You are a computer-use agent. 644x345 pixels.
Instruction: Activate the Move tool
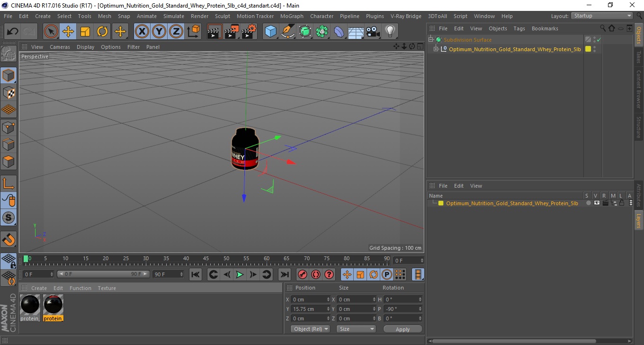(x=68, y=32)
